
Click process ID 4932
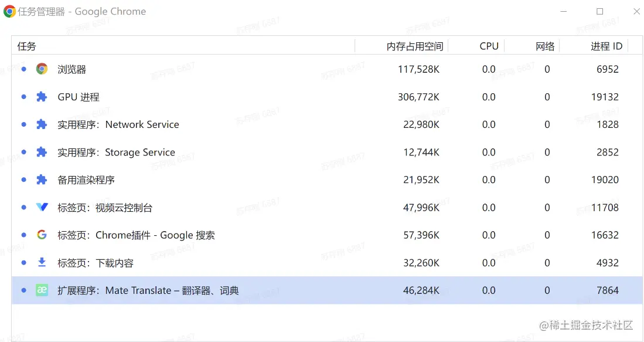click(608, 262)
